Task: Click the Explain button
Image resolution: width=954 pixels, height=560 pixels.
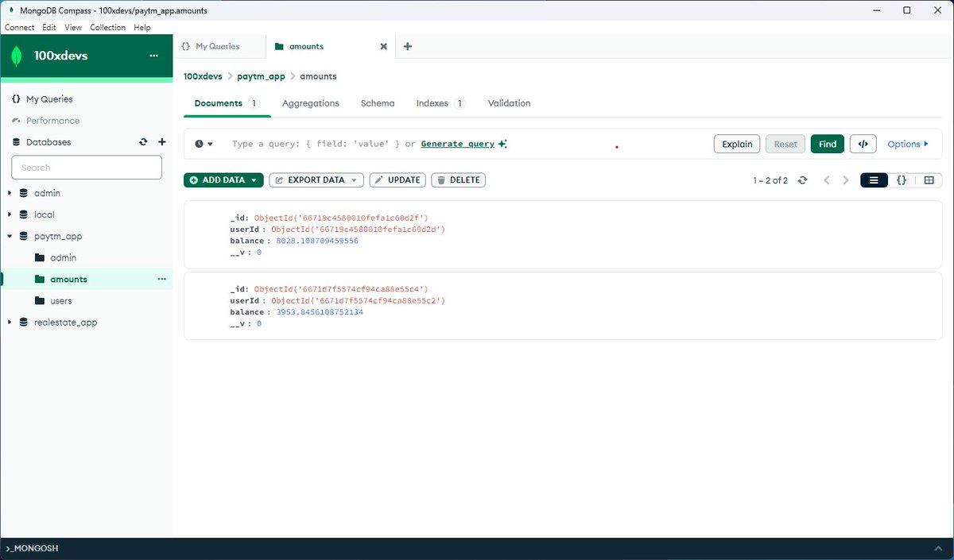Action: 737,144
